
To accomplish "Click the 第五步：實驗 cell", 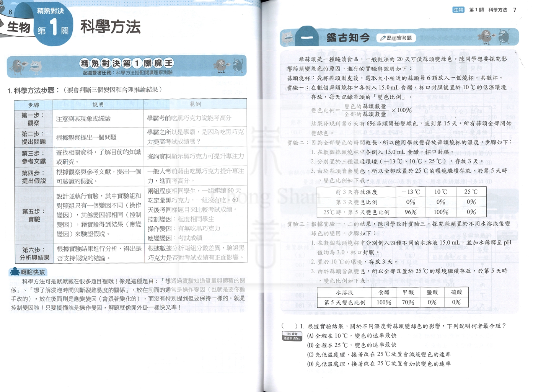I will click(34, 215).
